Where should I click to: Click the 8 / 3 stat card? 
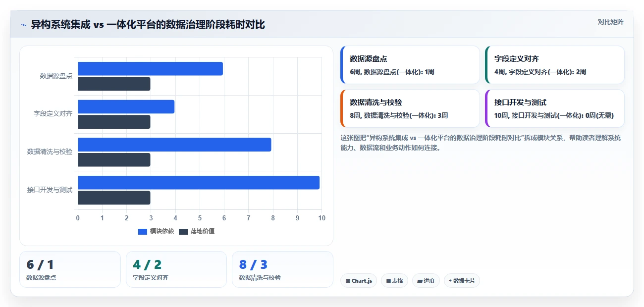point(282,269)
